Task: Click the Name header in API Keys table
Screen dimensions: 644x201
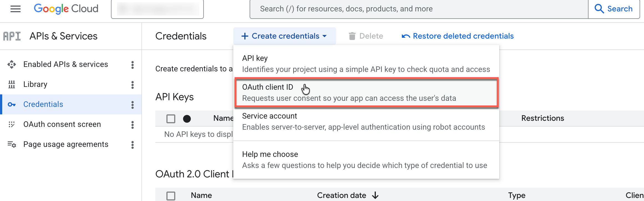Action: [x=223, y=118]
